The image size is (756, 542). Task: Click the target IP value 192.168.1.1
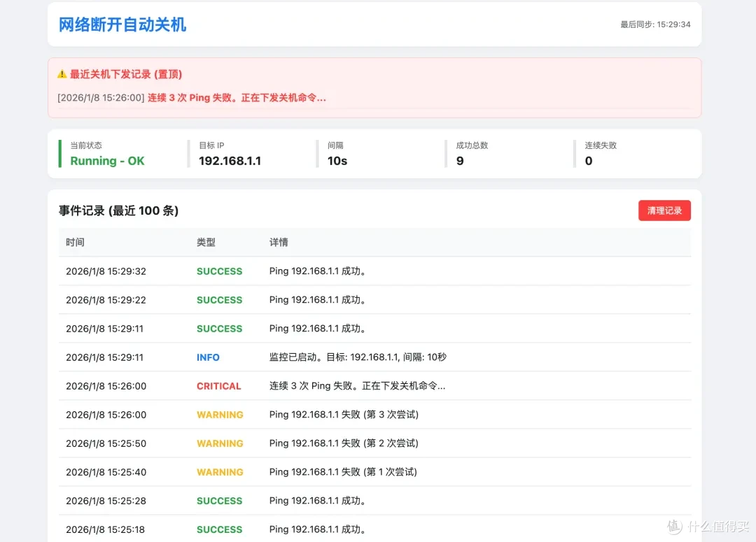point(230,161)
